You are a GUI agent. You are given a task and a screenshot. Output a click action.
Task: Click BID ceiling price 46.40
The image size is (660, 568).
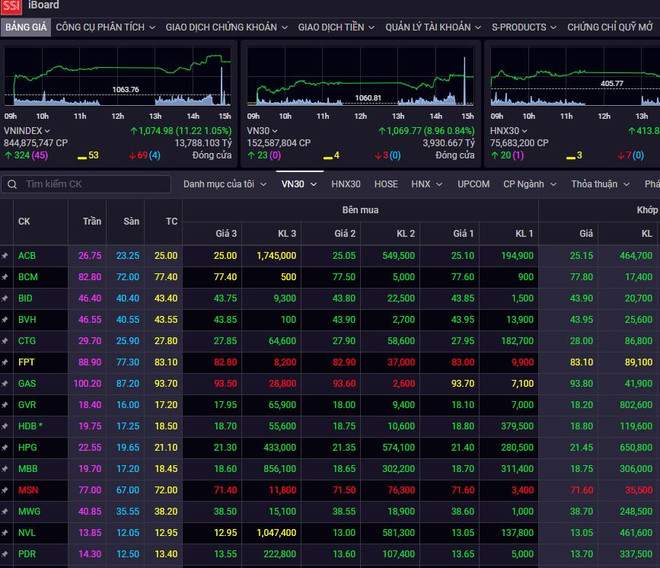[x=90, y=299]
